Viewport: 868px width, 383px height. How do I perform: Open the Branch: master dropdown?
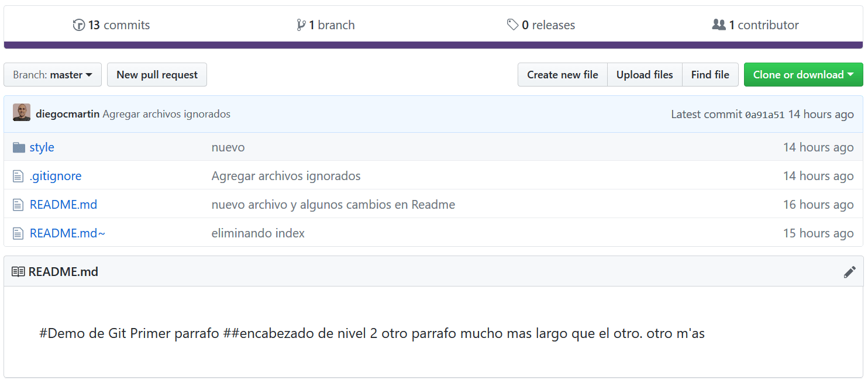[x=52, y=74]
